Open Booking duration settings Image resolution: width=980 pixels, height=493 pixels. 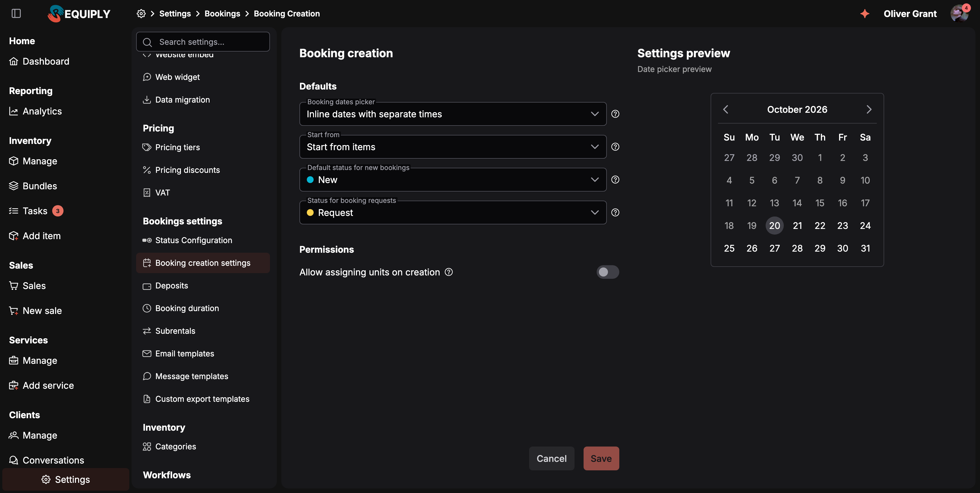coord(203,308)
